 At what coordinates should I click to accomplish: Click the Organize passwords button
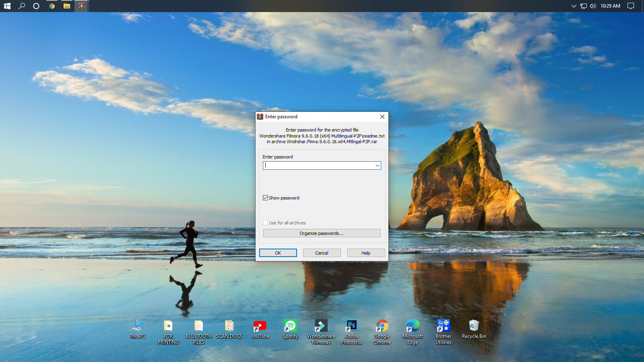click(322, 233)
